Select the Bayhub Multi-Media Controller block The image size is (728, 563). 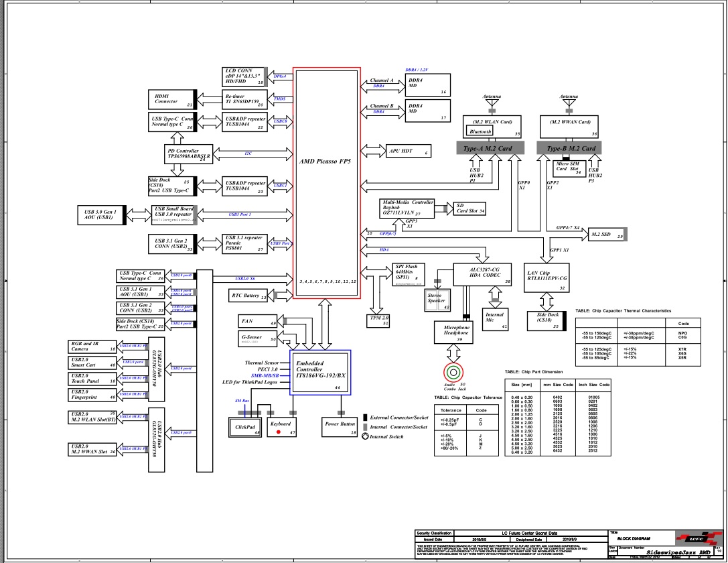tap(407, 209)
